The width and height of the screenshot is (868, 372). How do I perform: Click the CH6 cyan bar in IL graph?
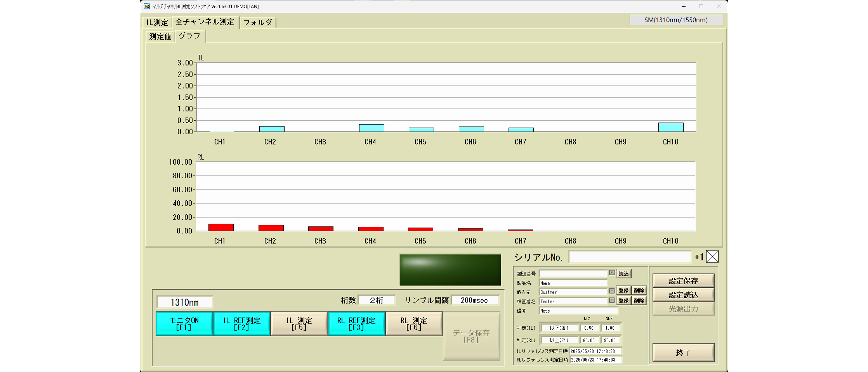click(471, 129)
